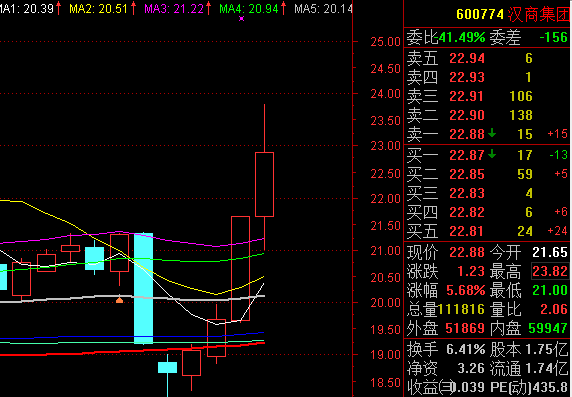Select the large cyan bearish candlestick
Screen dimensions: 572x397
[143, 288]
